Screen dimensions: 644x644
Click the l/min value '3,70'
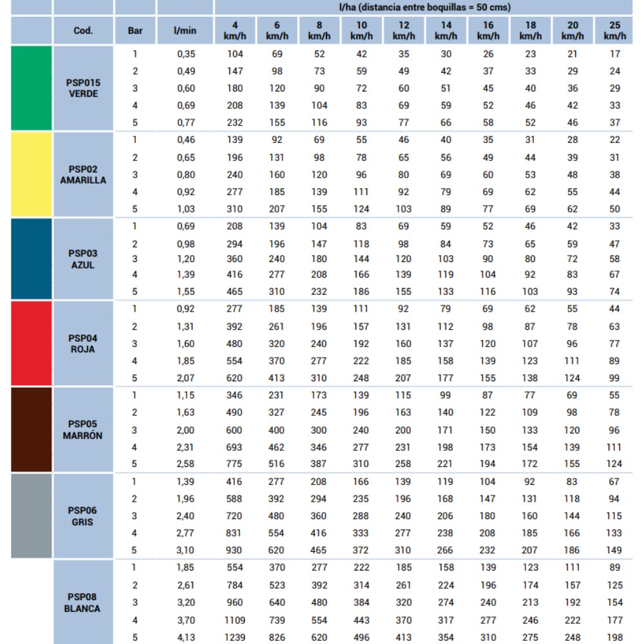click(x=186, y=620)
